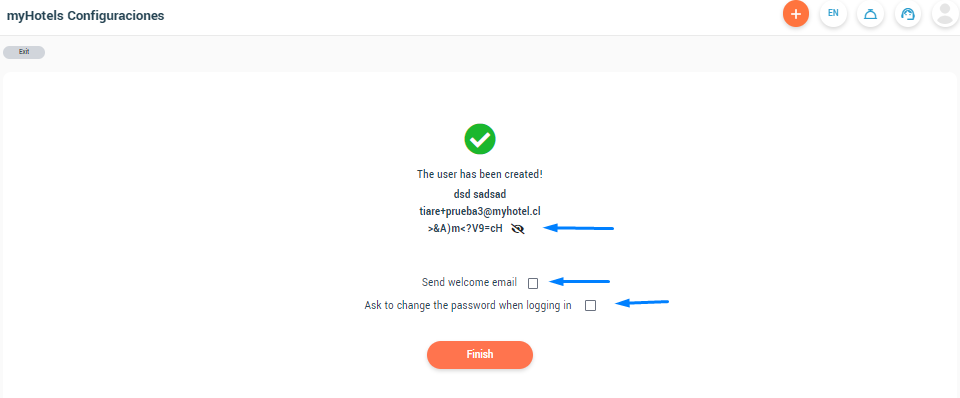The width and height of the screenshot is (960, 398).
Task: Toggle password visibility with crossed-eye icon
Action: 518,229
